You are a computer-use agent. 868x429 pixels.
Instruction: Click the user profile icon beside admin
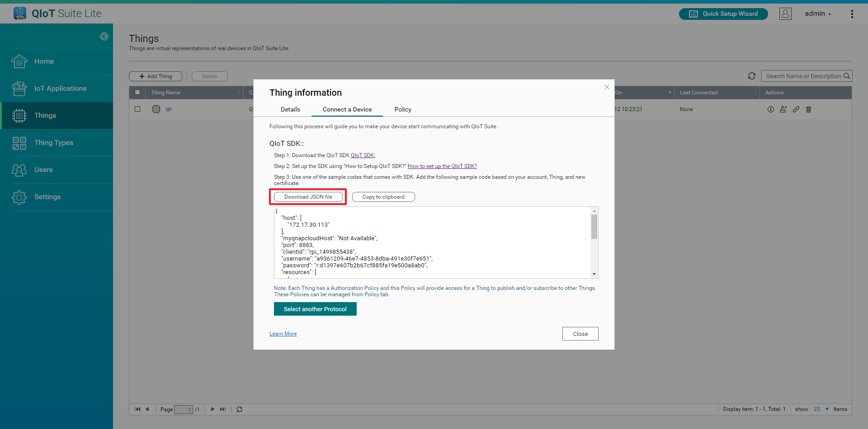pyautogui.click(x=785, y=14)
